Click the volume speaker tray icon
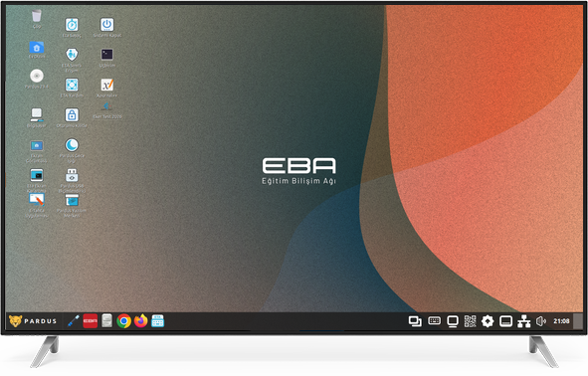The height and width of the screenshot is (376, 588). pos(541,321)
